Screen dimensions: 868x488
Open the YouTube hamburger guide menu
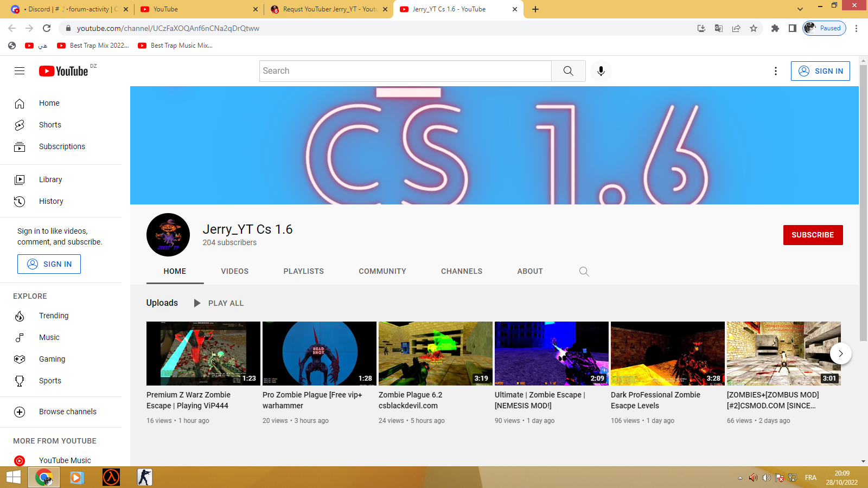(20, 71)
